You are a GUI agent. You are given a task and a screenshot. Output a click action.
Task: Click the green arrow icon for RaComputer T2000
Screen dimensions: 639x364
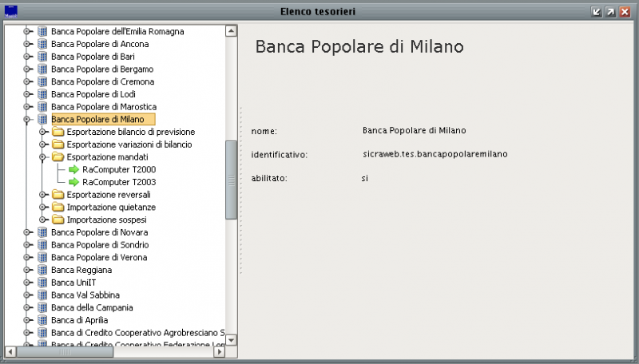(x=73, y=169)
